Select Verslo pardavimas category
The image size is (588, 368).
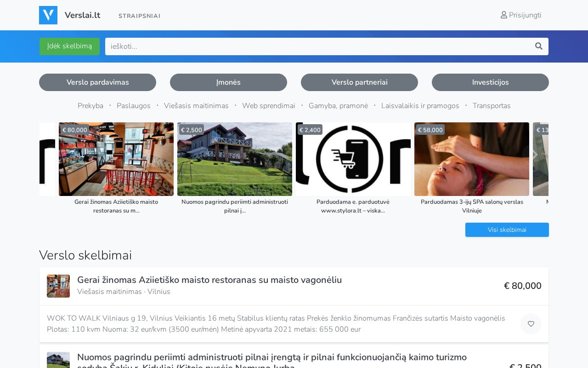click(x=97, y=82)
